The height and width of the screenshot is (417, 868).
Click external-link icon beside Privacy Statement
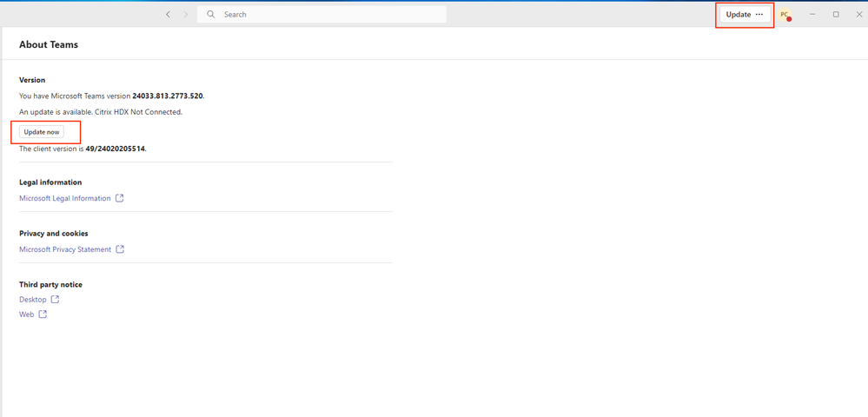point(120,249)
